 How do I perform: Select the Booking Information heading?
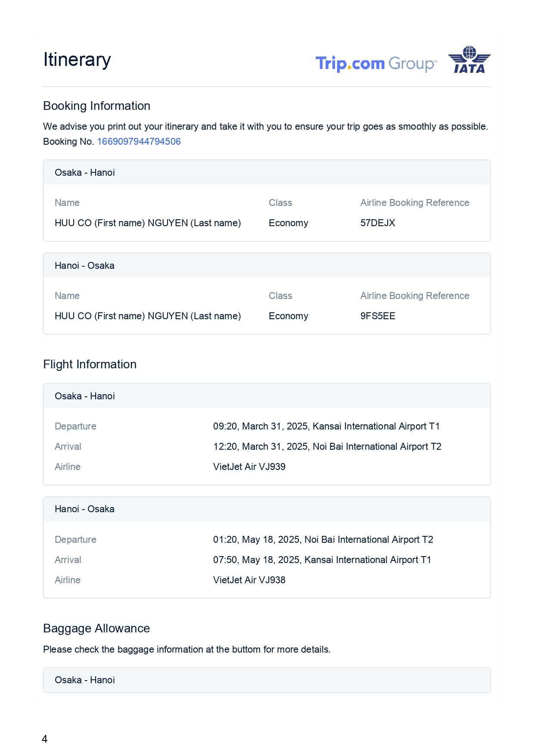coord(96,106)
